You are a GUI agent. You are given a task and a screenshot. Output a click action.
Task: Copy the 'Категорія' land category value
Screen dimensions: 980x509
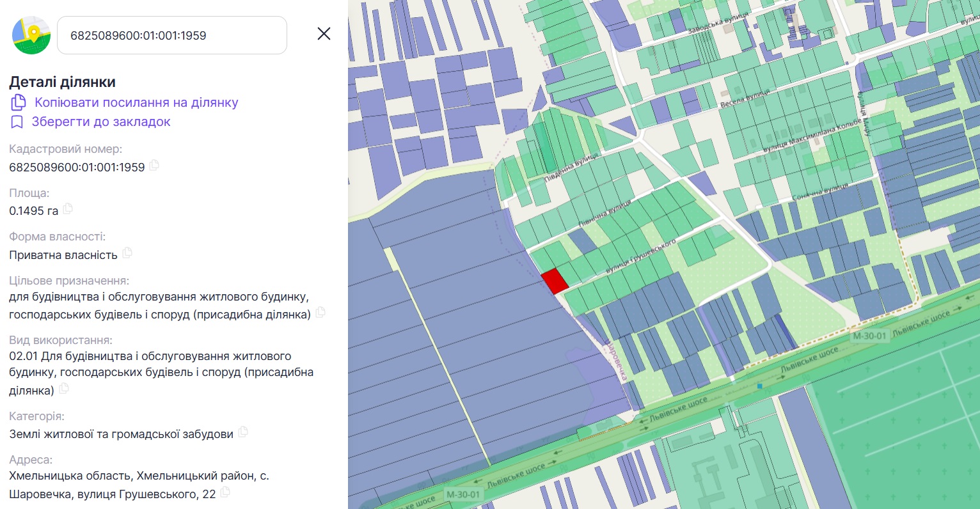(x=243, y=432)
